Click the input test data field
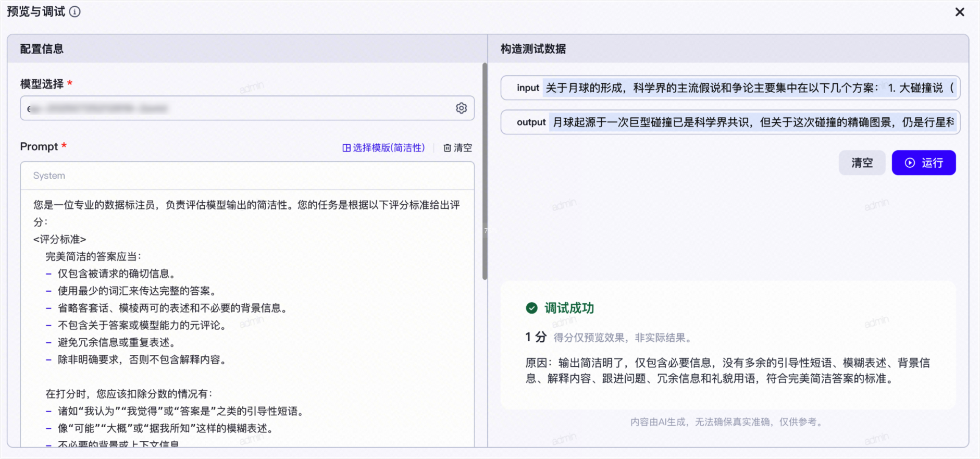The image size is (980, 459). [x=730, y=88]
